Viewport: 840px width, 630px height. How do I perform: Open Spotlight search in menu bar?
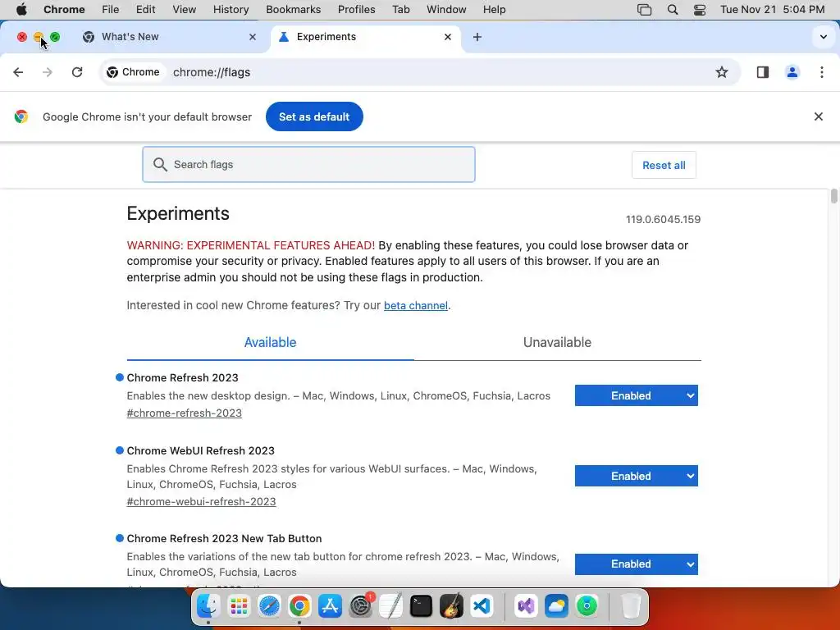coord(673,10)
